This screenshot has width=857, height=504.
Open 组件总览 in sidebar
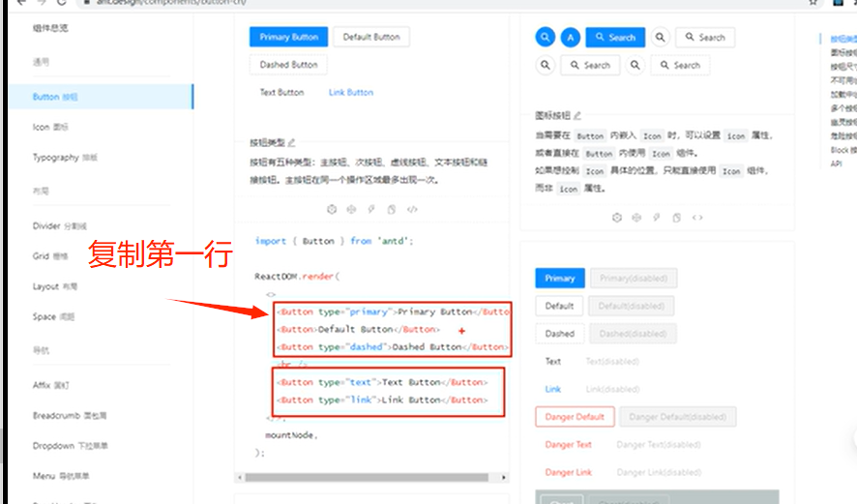50,28
